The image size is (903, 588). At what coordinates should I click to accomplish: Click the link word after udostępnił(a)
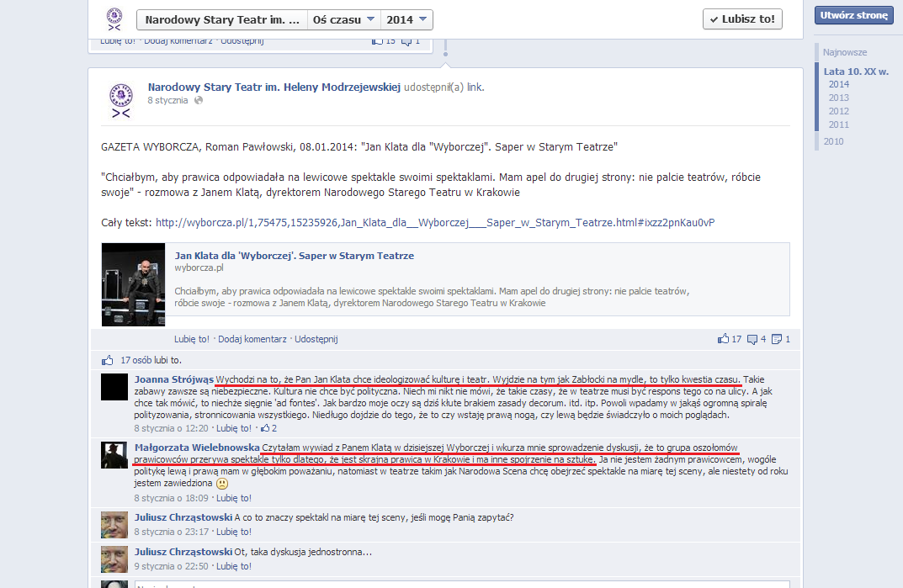[474, 87]
